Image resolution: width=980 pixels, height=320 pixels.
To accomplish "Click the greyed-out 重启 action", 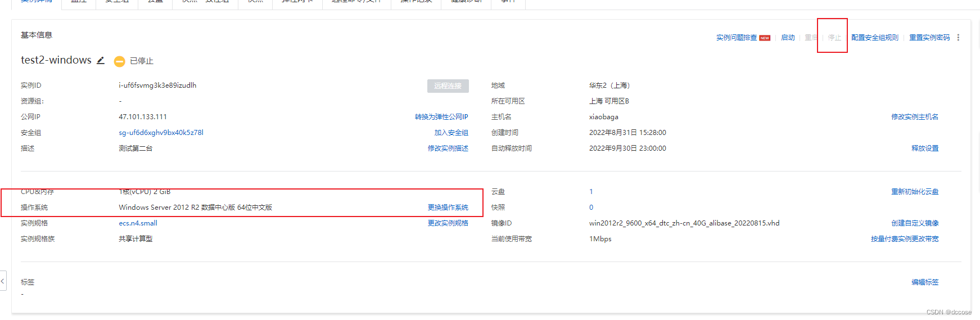I will (811, 38).
